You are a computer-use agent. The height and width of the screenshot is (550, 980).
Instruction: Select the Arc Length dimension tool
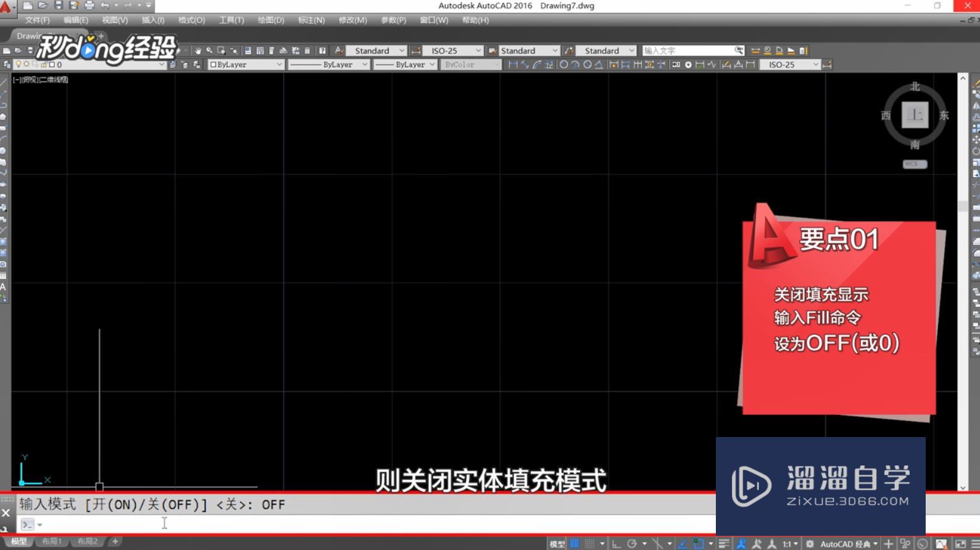point(537,64)
